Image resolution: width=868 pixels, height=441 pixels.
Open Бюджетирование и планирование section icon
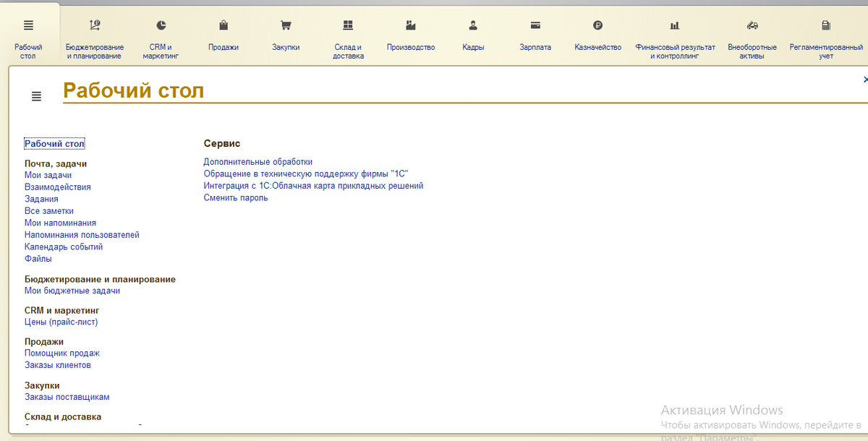(95, 25)
